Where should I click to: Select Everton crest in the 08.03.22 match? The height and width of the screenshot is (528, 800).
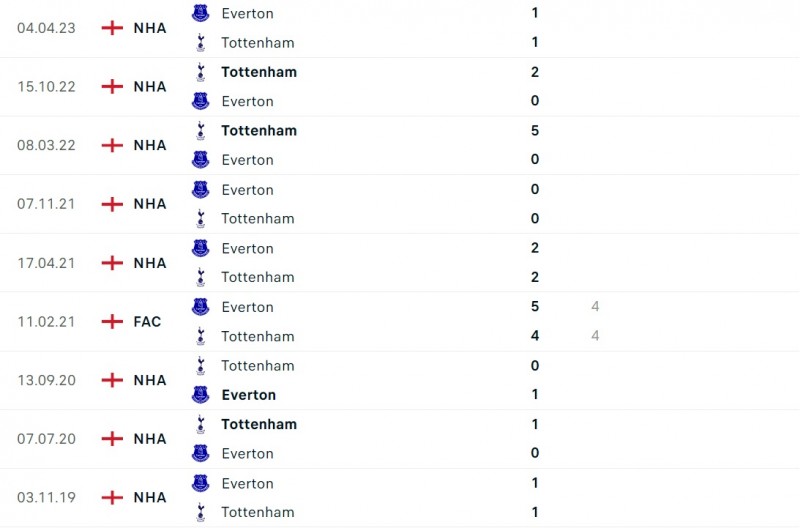pos(201,160)
